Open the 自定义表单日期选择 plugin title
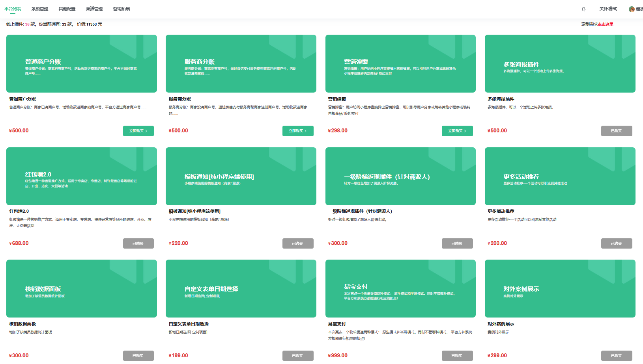Screen dimensions: 643x364 click(189, 324)
